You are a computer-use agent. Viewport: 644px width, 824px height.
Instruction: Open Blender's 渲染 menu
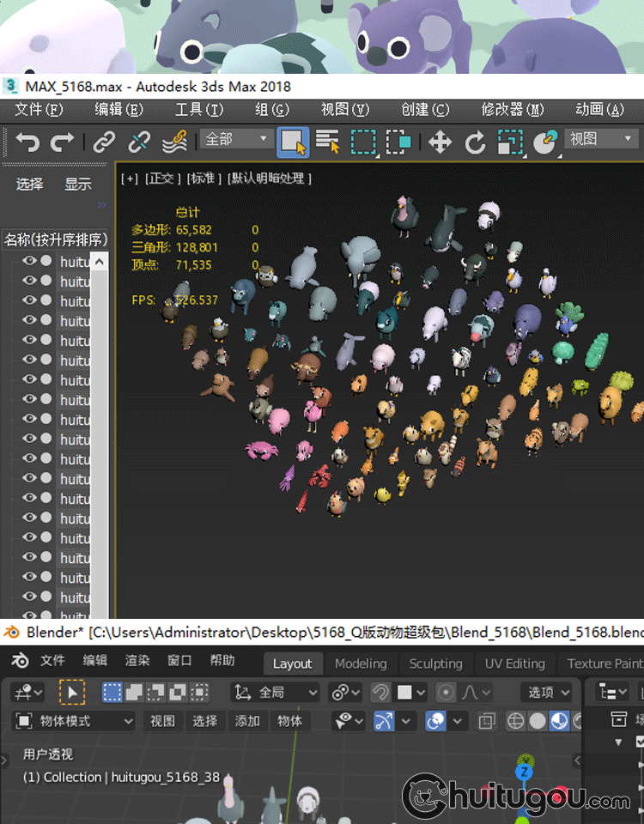(137, 661)
